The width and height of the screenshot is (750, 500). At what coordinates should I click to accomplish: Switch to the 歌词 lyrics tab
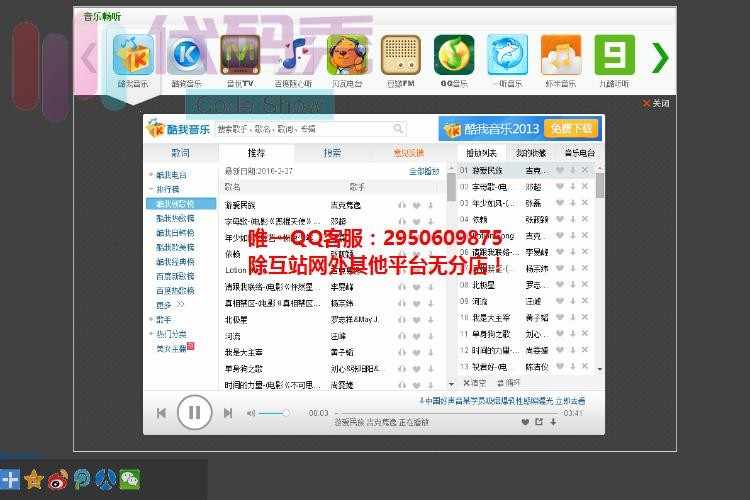180,153
